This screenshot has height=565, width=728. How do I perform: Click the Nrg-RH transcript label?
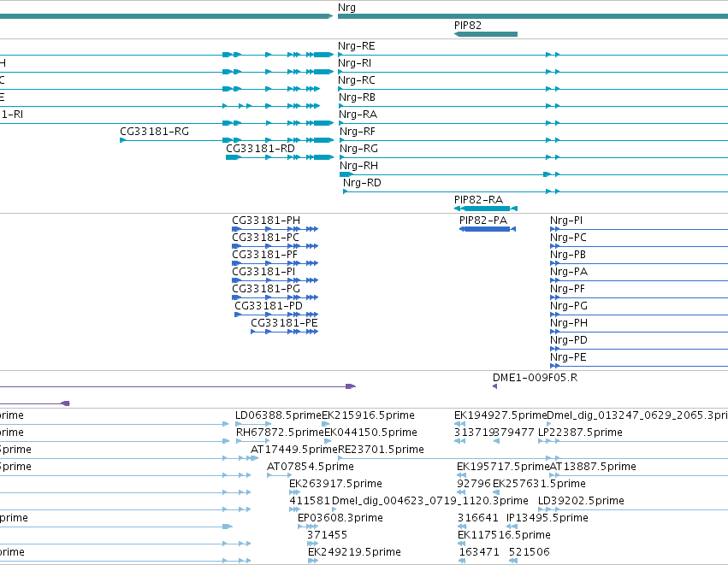[358, 166]
